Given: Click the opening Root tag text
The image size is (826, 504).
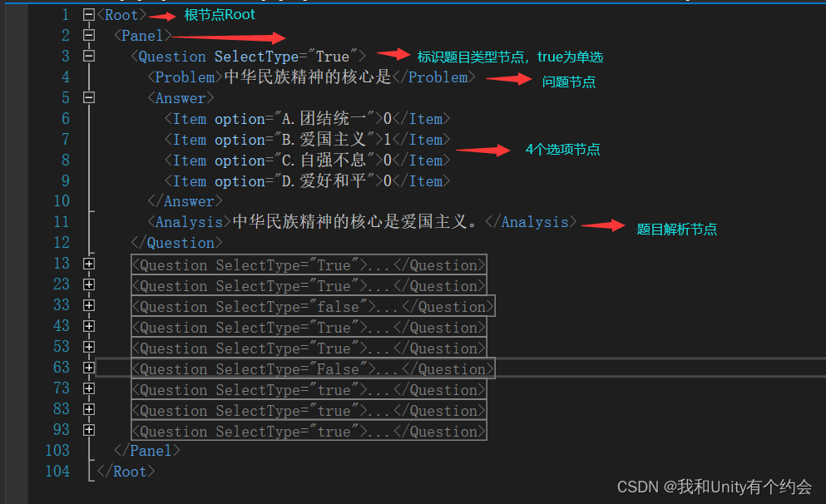Looking at the screenshot, I should click(121, 15).
